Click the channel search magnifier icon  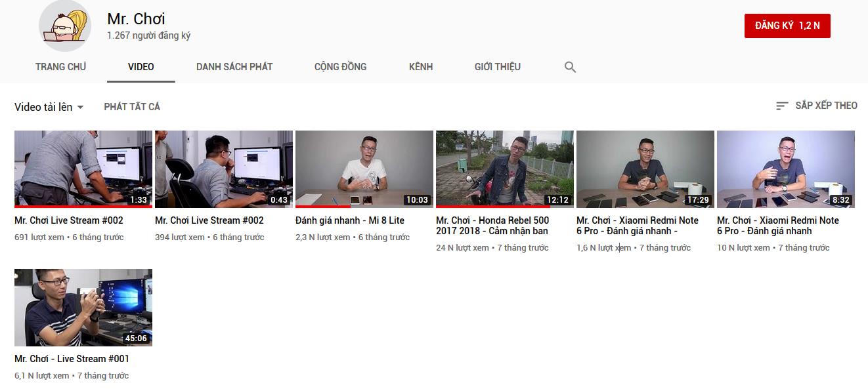click(570, 67)
